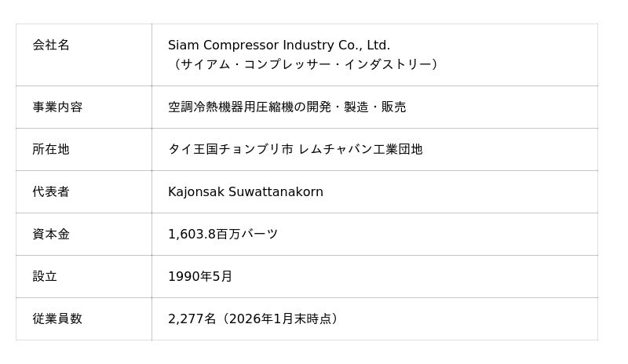Click the 1,603.8百万バーツ capital value
Image resolution: width=628 pixels, height=364 pixels.
pyautogui.click(x=223, y=234)
